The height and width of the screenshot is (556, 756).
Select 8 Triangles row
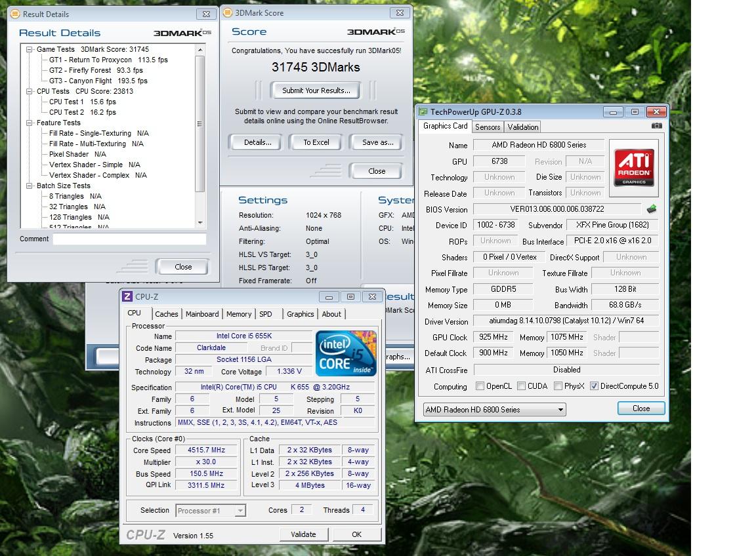pyautogui.click(x=75, y=196)
